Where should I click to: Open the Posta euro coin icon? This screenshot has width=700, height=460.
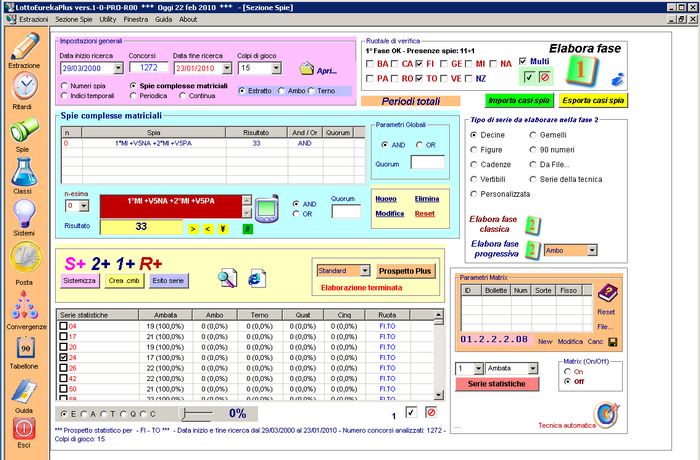(x=25, y=257)
